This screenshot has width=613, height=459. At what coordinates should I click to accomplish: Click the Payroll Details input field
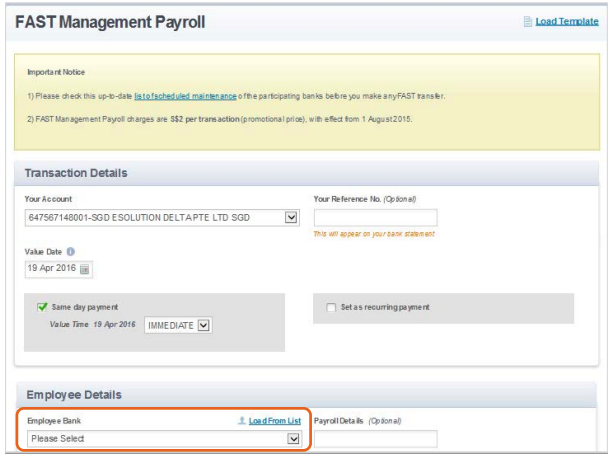coord(375,439)
